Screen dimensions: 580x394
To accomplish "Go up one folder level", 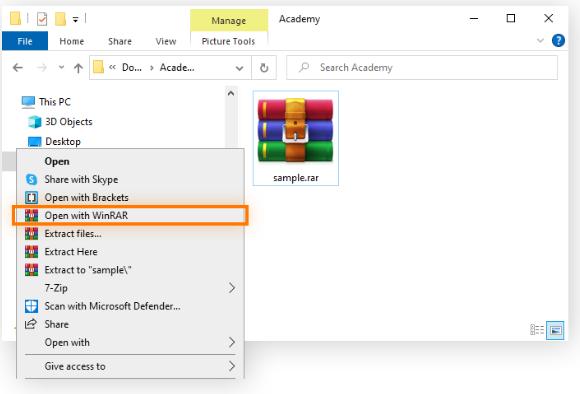I will (78, 68).
